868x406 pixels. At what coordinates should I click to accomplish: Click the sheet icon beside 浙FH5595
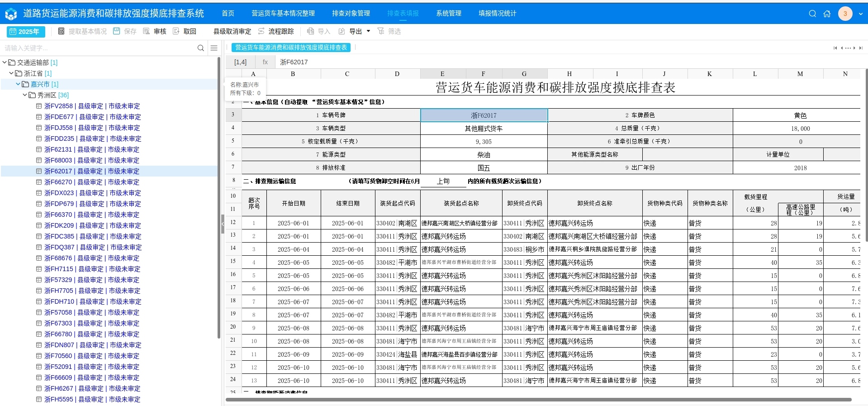[x=39, y=399]
